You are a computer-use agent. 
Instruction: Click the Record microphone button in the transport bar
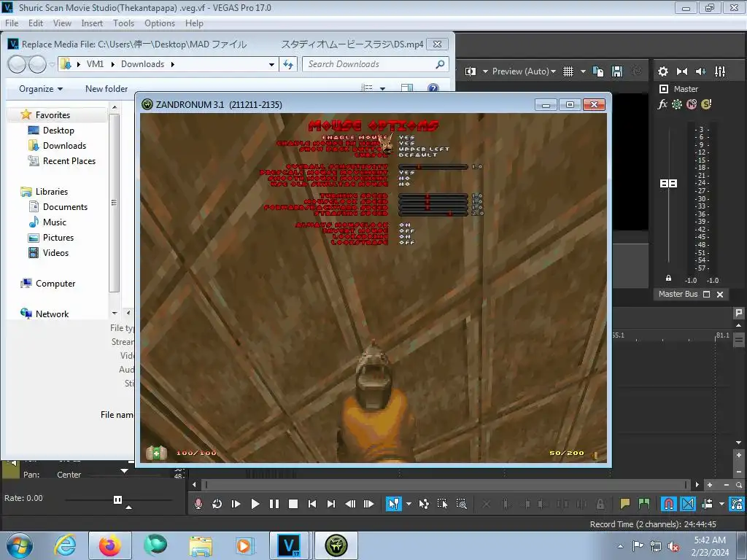[x=198, y=504]
